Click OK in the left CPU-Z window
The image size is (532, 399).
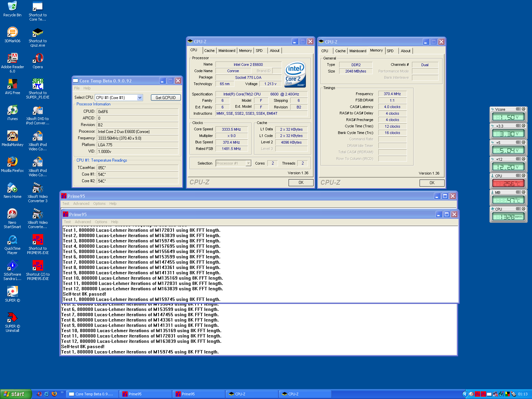pos(301,183)
